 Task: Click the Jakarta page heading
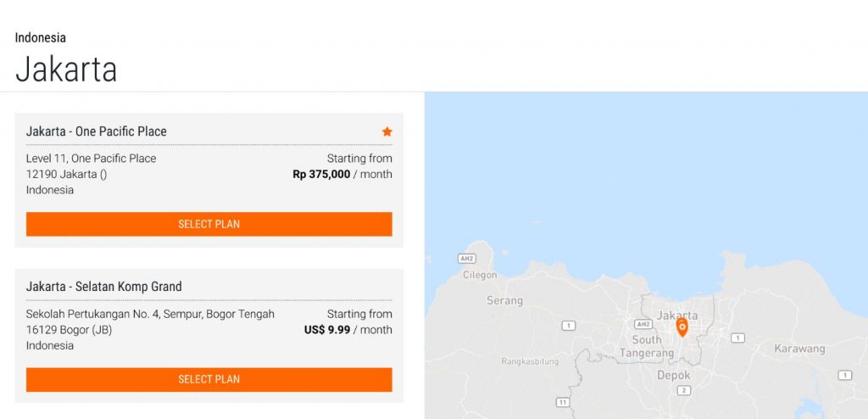[66, 70]
